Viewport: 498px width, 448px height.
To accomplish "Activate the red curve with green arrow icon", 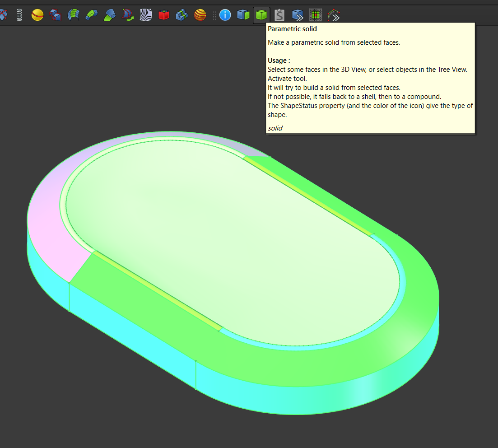I will 128,15.
